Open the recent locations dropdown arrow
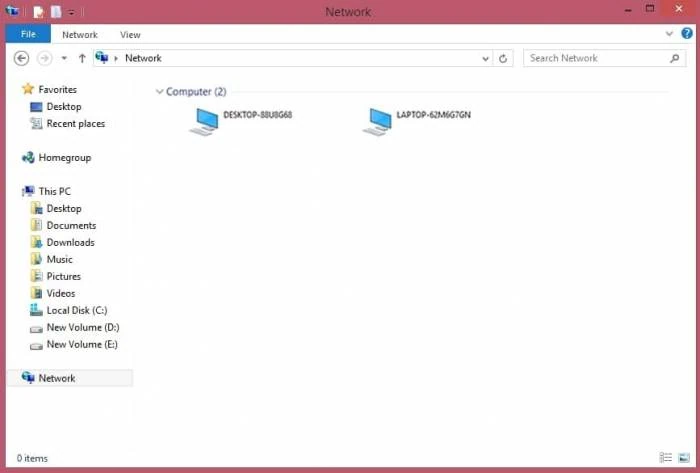This screenshot has height=473, width=700. 64,58
